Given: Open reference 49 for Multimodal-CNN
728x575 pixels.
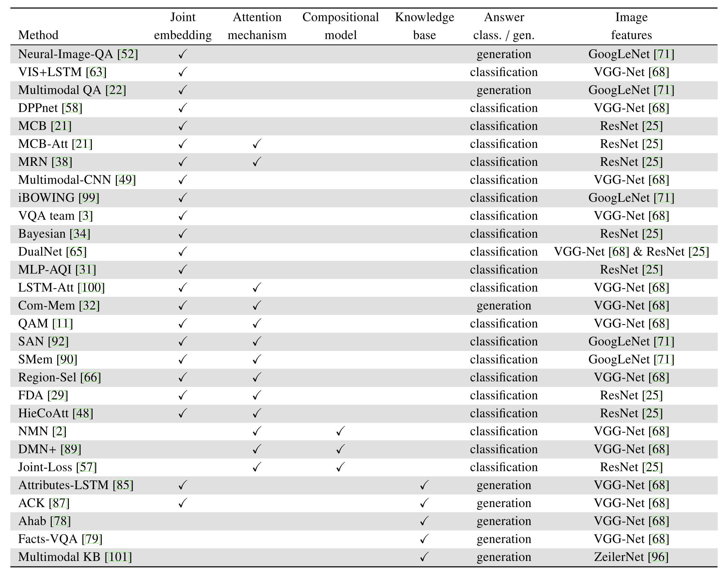Looking at the screenshot, I should click(x=125, y=180).
